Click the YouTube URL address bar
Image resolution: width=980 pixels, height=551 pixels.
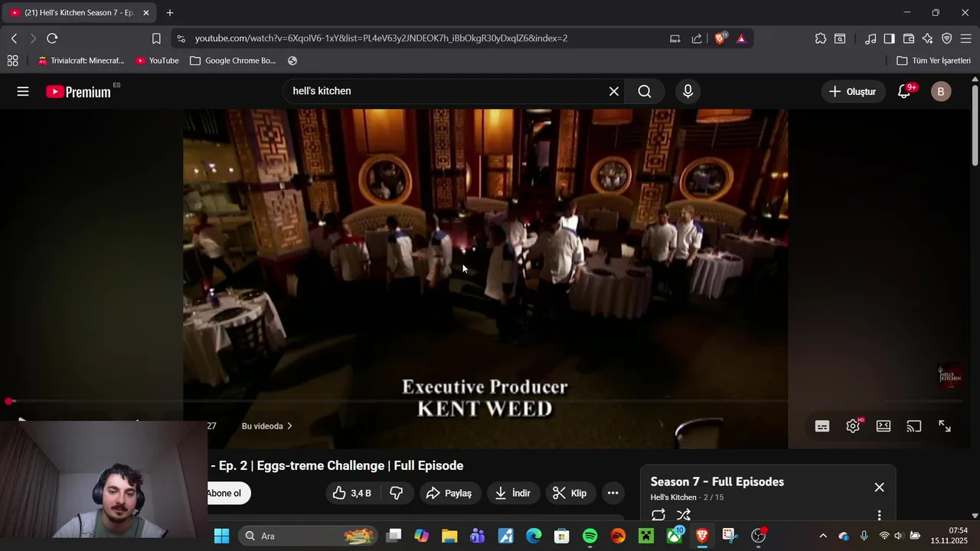(381, 38)
